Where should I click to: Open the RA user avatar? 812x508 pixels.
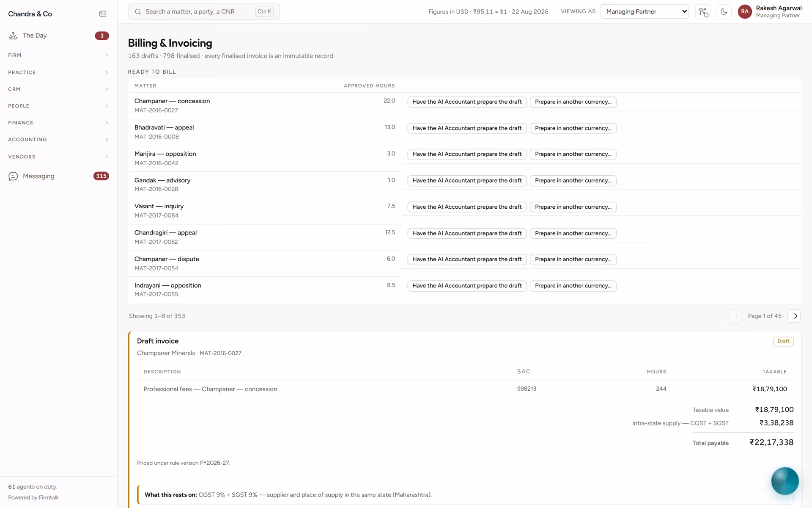click(x=745, y=12)
